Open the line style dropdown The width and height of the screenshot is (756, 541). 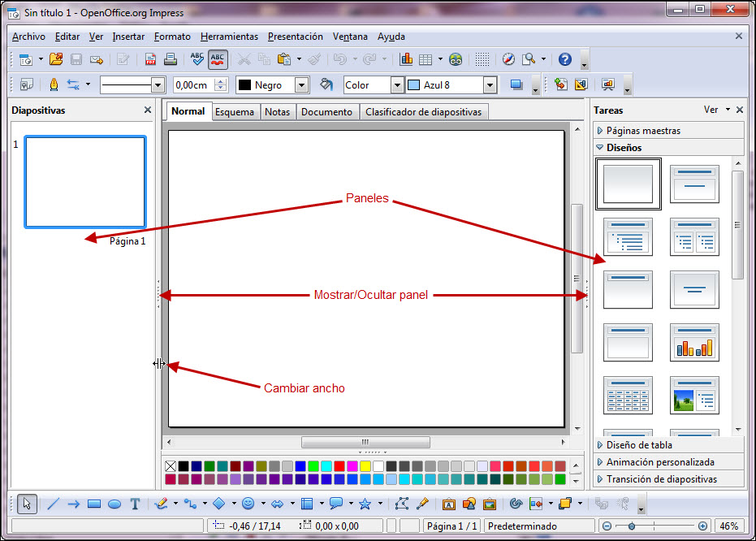158,85
